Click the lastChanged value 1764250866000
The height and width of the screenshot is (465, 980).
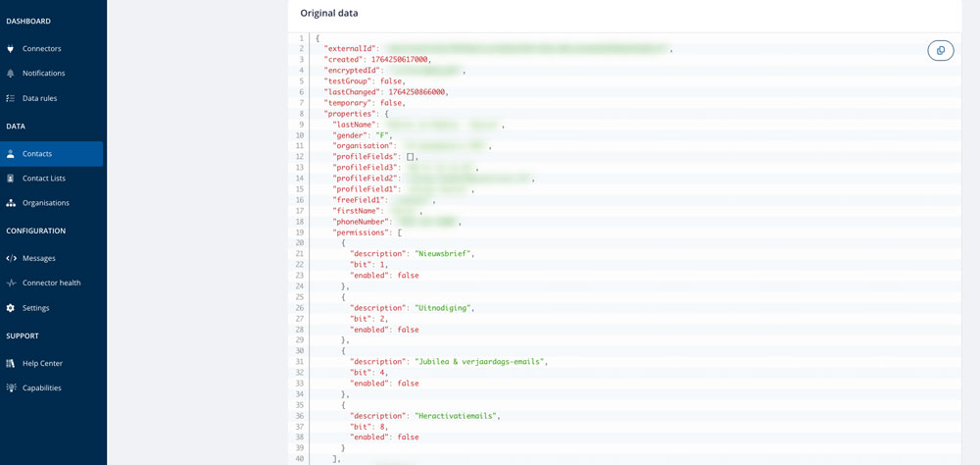coord(417,91)
